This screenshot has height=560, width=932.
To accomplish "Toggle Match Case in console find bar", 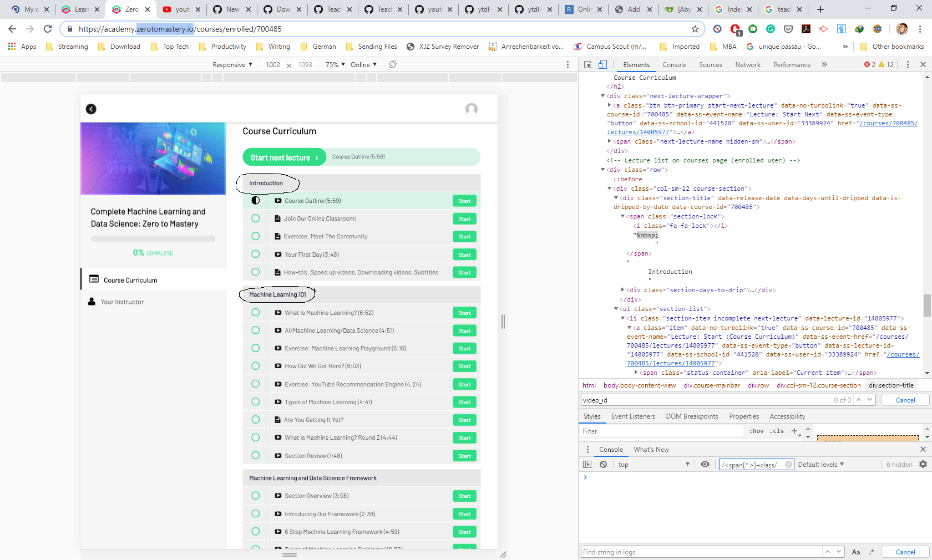I will [x=856, y=552].
